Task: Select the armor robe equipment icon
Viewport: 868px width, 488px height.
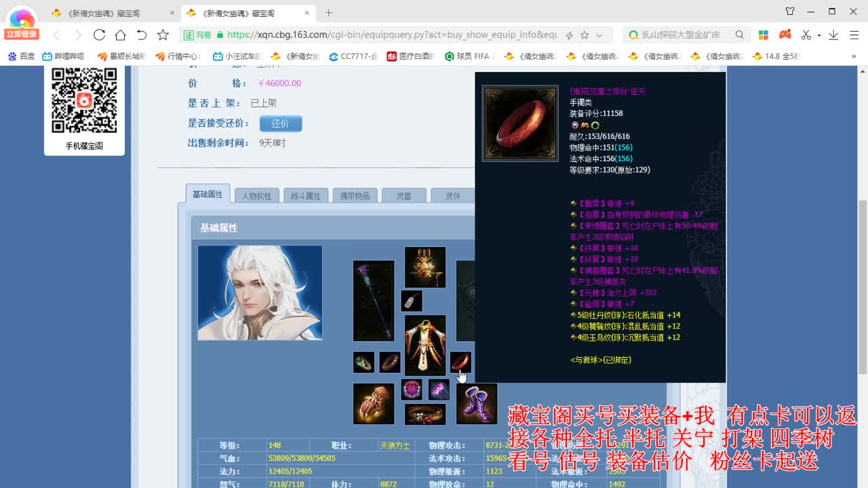Action: (425, 346)
